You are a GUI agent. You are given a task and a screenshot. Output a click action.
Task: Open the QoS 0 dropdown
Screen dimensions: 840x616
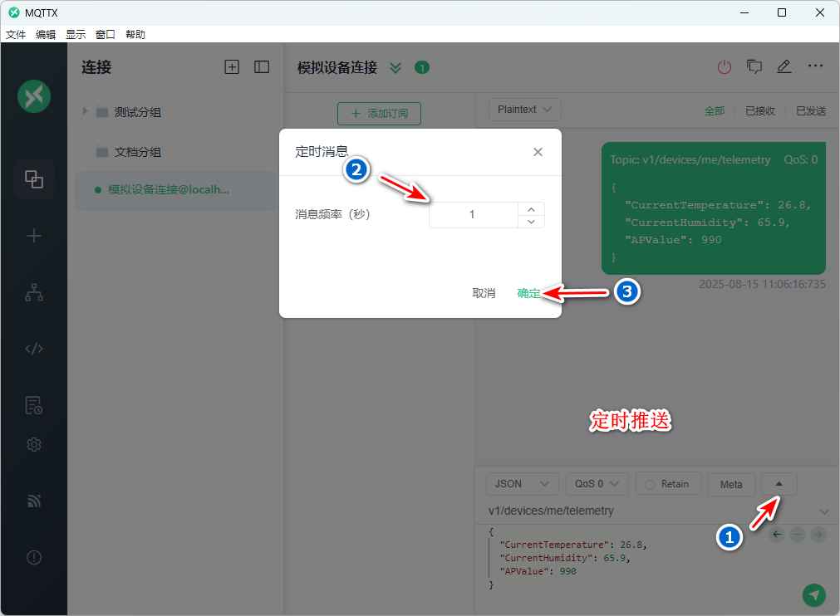point(597,484)
